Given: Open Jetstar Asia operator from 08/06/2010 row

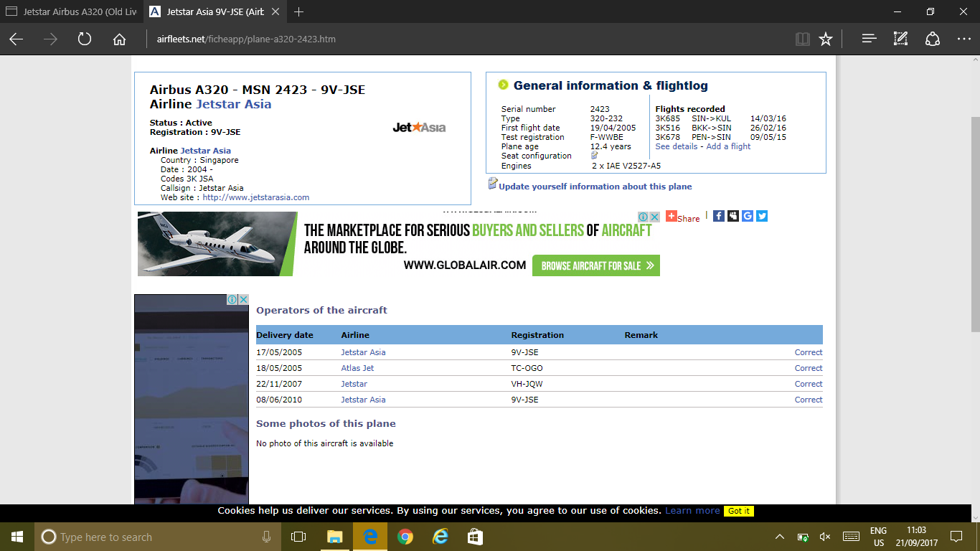Looking at the screenshot, I should coord(363,400).
